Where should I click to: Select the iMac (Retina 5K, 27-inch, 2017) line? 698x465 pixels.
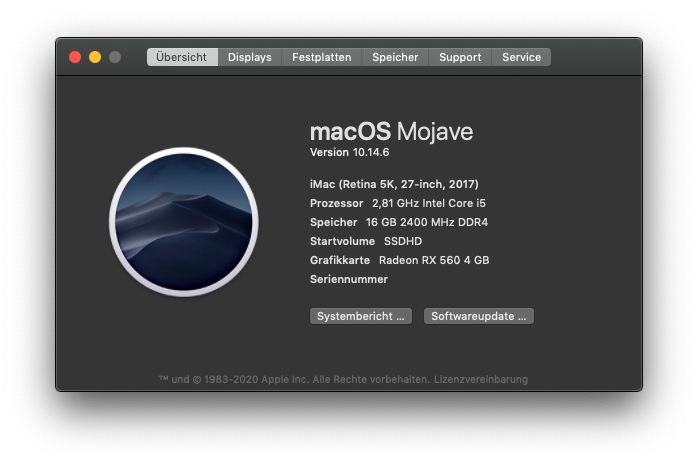(x=394, y=184)
